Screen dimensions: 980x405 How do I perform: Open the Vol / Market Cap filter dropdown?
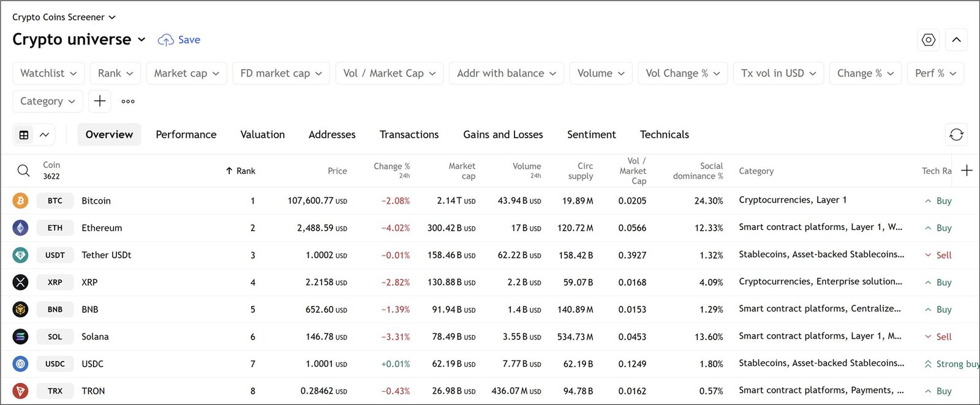click(390, 73)
